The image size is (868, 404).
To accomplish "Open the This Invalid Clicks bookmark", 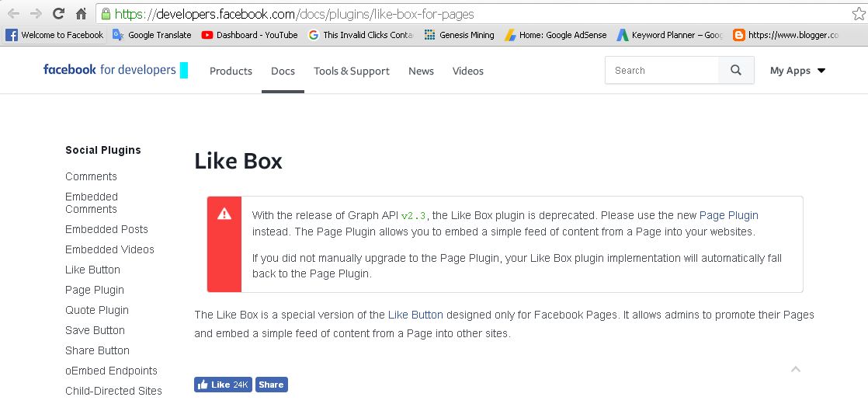I will [360, 35].
